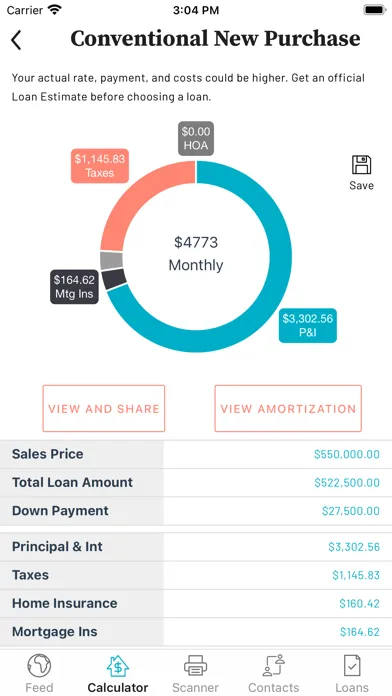Open the Scanner printer icon
Image resolution: width=392 pixels, height=696 pixels.
196,666
